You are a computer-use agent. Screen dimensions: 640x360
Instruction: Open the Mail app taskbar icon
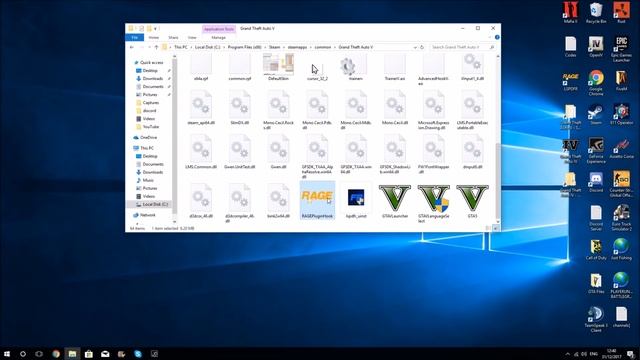[105, 354]
